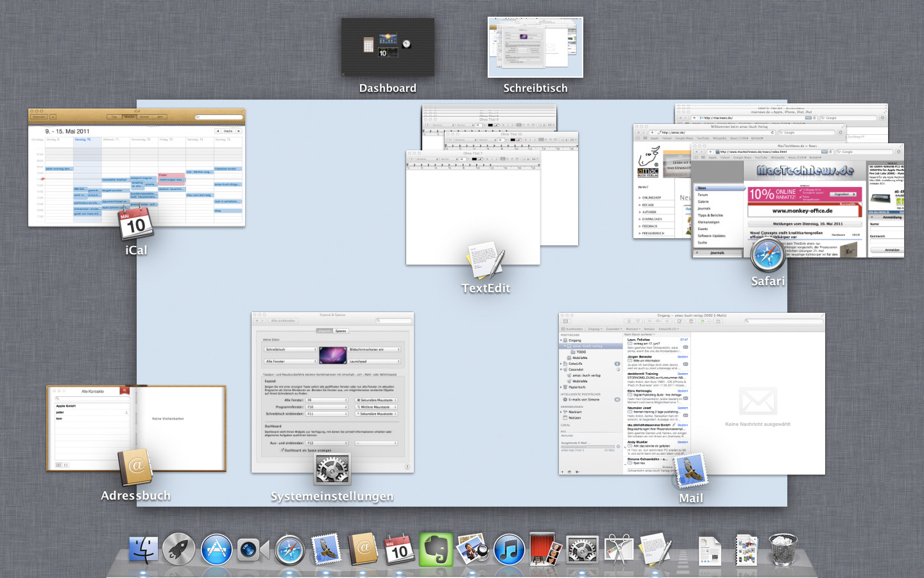Open TextEdit pen-and-paper icon in Dock
This screenshot has width=924, height=578.
pos(655,550)
